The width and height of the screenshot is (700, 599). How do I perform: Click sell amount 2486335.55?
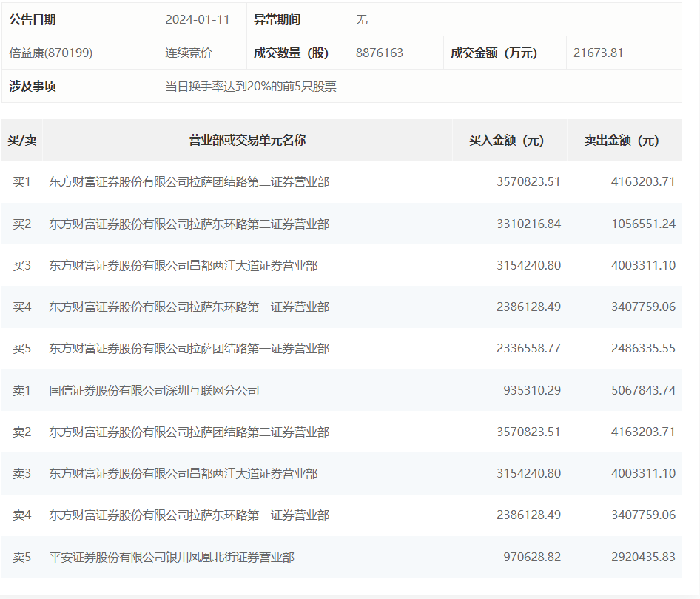click(643, 348)
